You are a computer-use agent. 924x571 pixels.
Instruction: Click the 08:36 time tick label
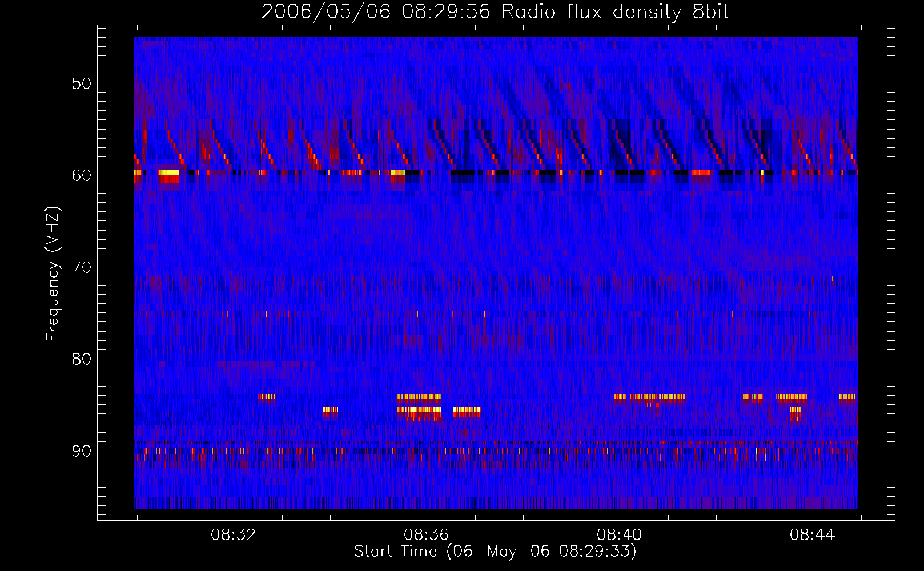[x=427, y=535]
